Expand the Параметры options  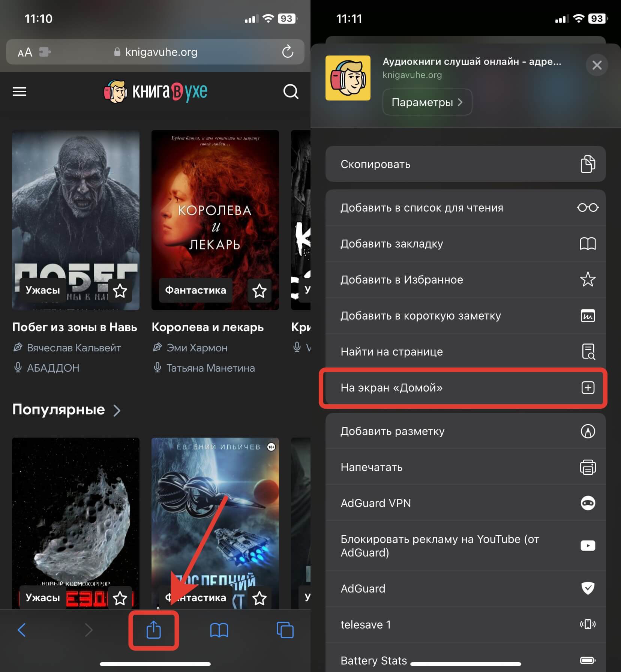(x=427, y=102)
